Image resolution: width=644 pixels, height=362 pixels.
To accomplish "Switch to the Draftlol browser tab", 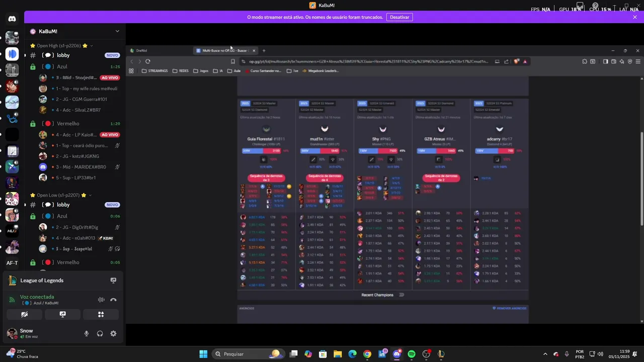I will coord(142,51).
